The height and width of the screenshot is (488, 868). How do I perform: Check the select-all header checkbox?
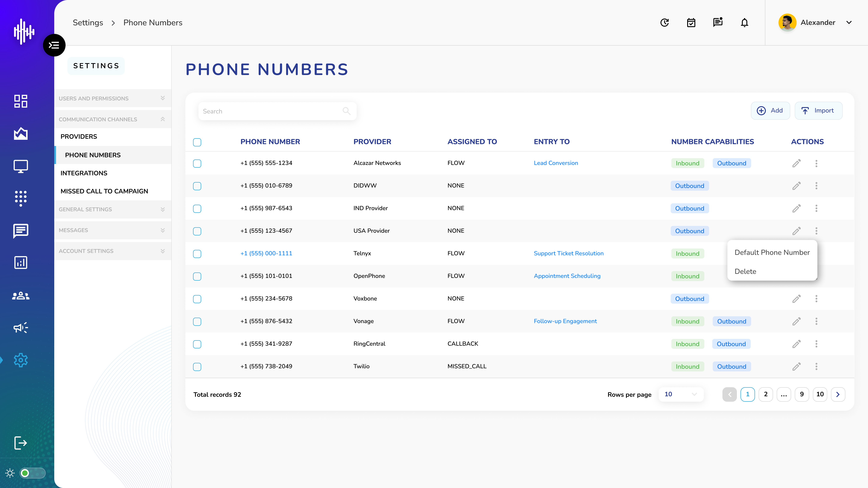197,142
